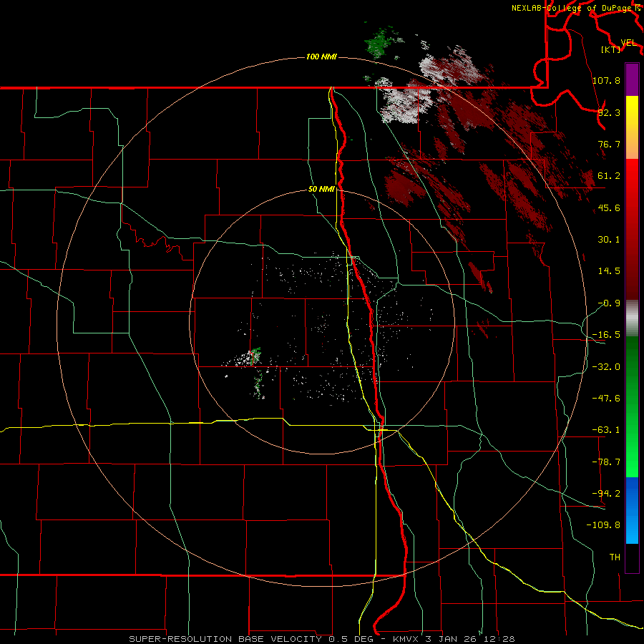Click the black TH segment of the color bar
The image size is (644, 644).
[x=632, y=557]
